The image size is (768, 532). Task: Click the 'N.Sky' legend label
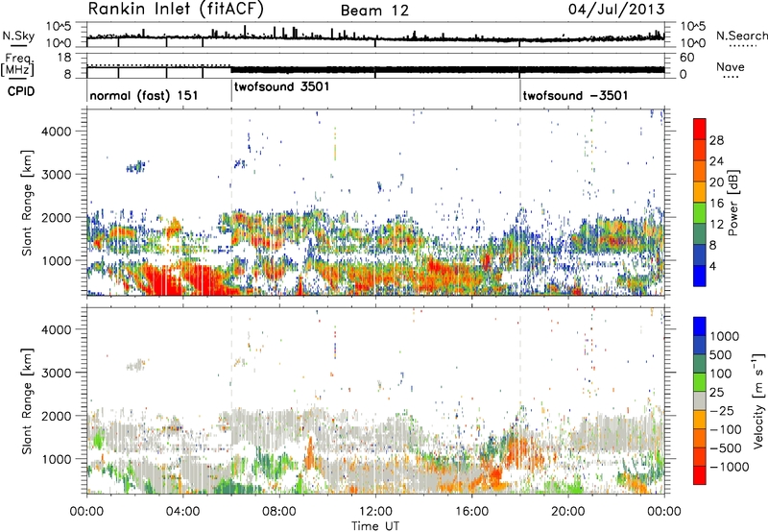18,36
